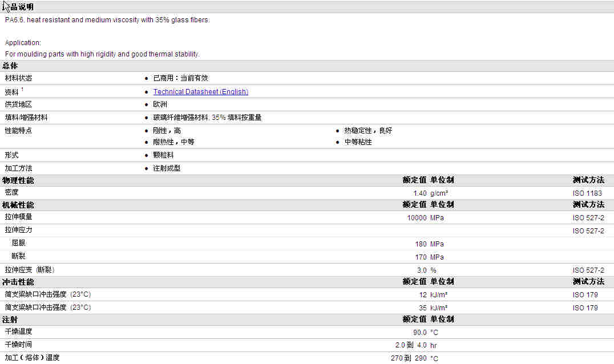The height and width of the screenshot is (364, 614).
Task: Click the '屈服' sub-row label
Action: tap(18, 243)
